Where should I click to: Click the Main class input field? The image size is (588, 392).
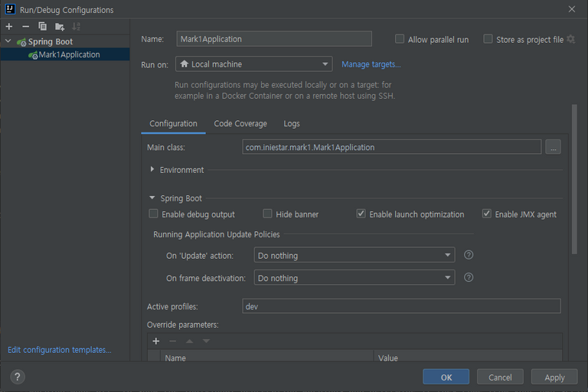[x=391, y=147]
